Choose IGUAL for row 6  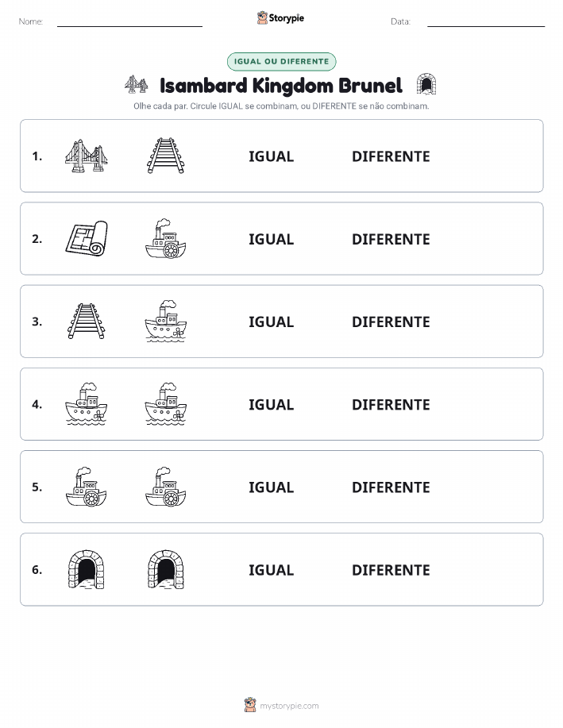(x=272, y=570)
